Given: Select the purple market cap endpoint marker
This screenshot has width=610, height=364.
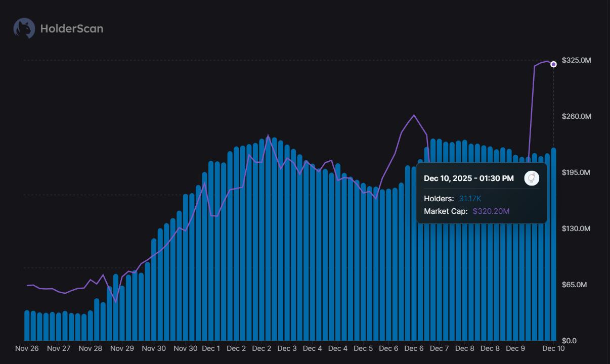Looking at the screenshot, I should (553, 64).
